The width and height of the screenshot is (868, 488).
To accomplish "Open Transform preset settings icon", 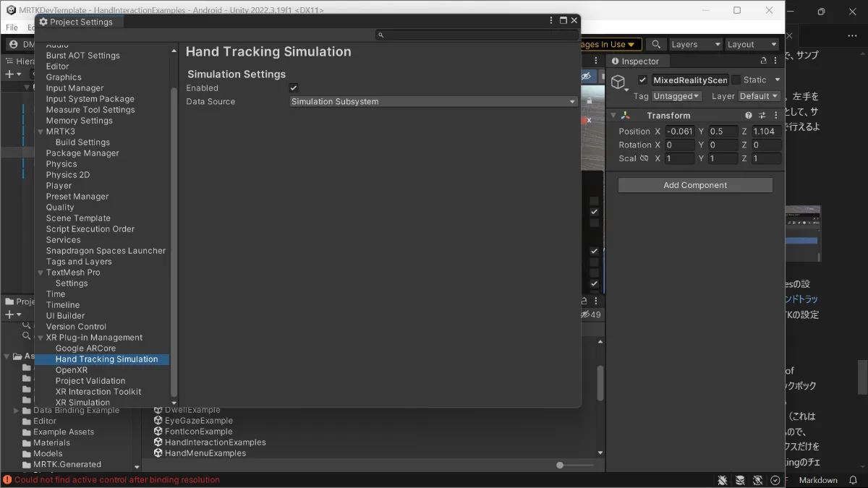I will click(762, 116).
